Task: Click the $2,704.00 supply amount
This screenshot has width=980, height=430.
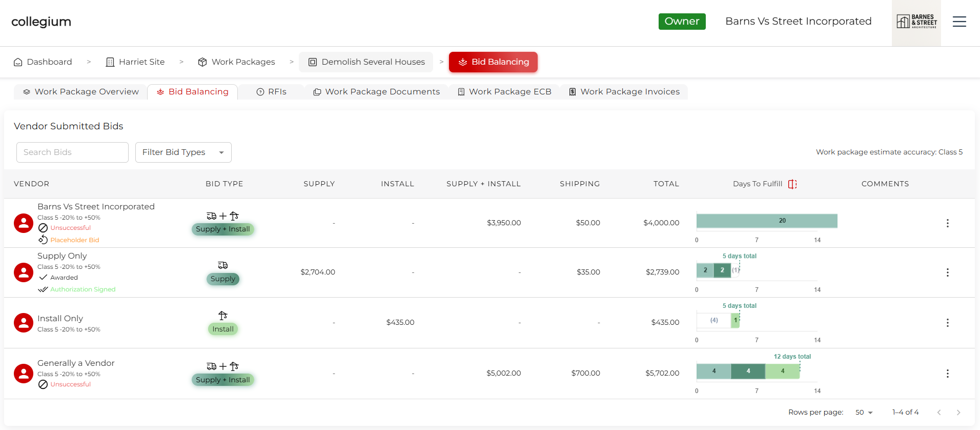Action: [x=318, y=272]
